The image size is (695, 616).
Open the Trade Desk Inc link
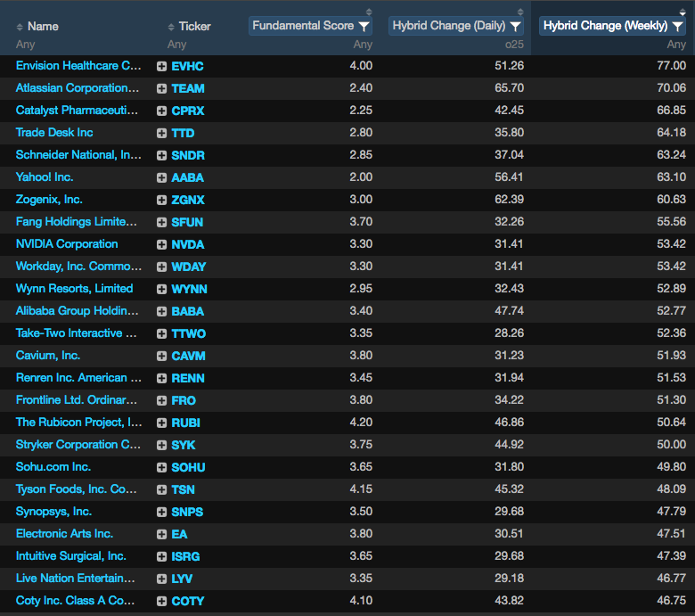click(x=54, y=132)
